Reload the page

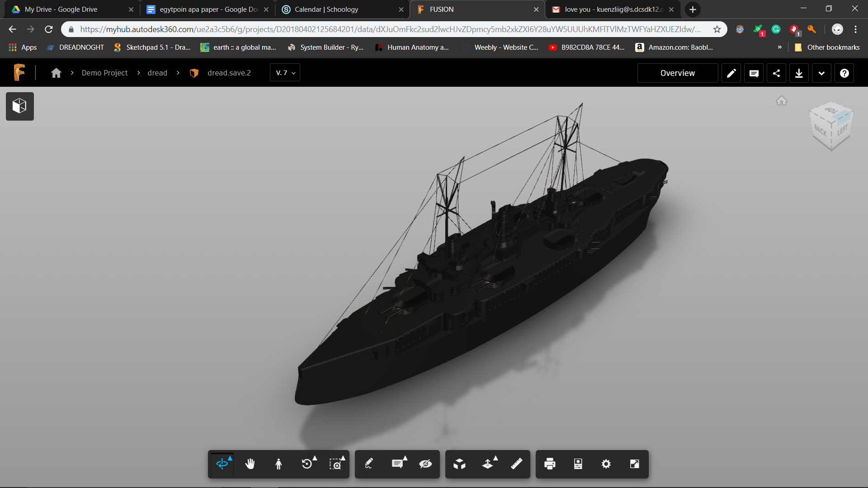tap(49, 29)
